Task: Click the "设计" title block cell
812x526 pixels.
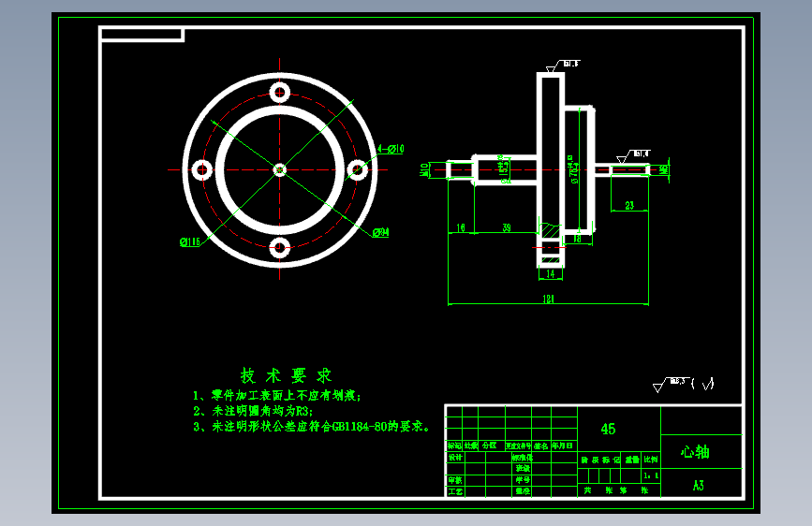Action: tap(455, 458)
